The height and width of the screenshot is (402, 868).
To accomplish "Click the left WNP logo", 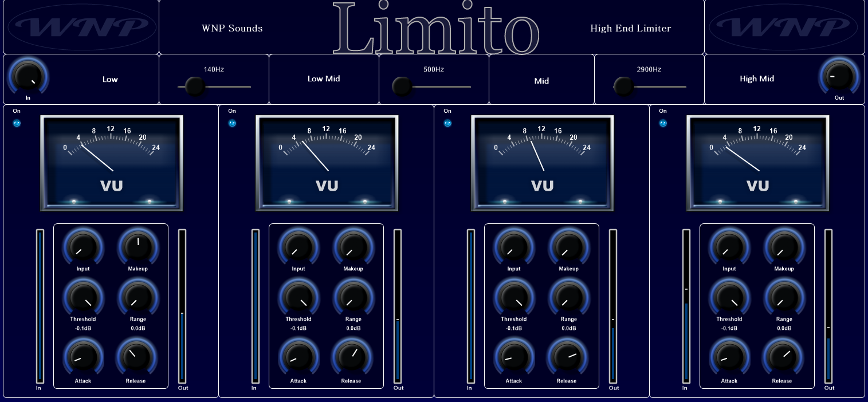I will pyautogui.click(x=81, y=26).
